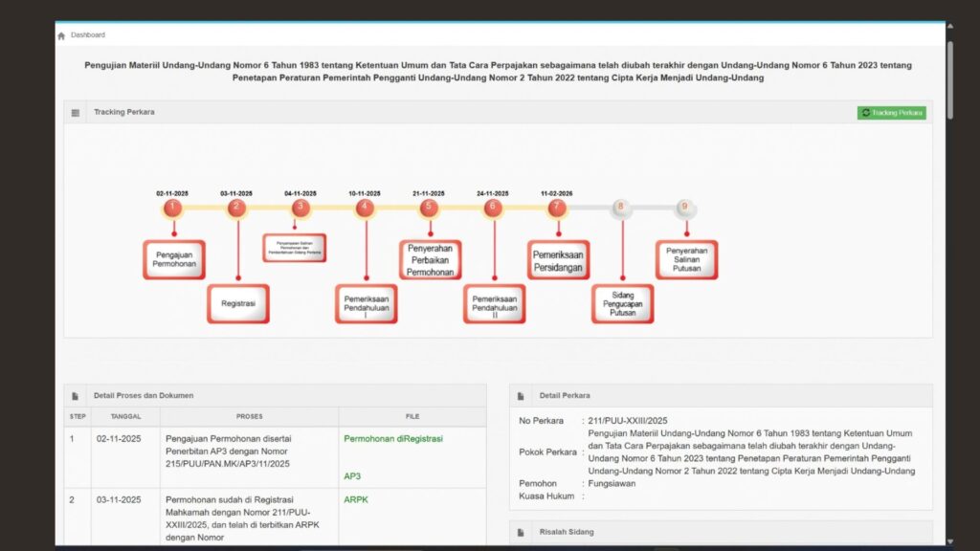Click the Pemeriksaan Persidangan step box

click(x=558, y=260)
